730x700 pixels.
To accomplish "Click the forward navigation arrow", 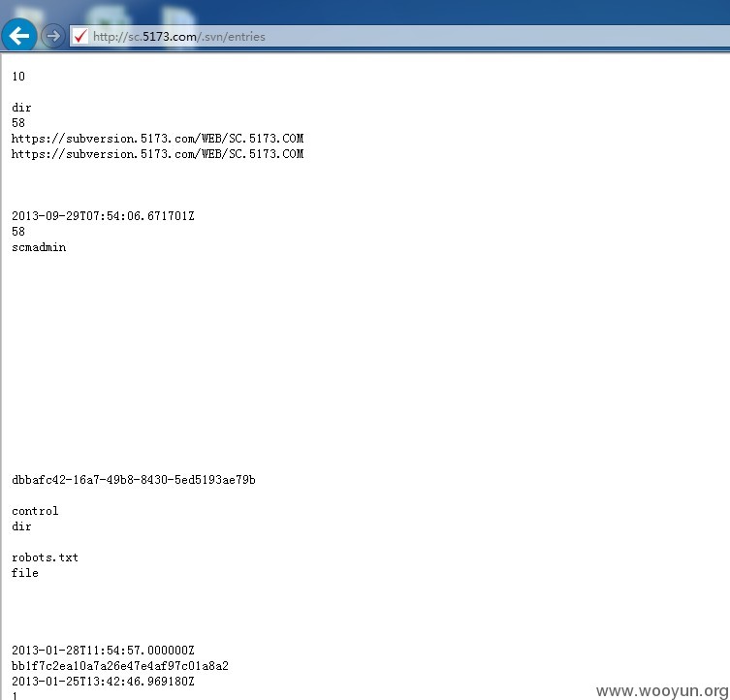I will pos(52,36).
